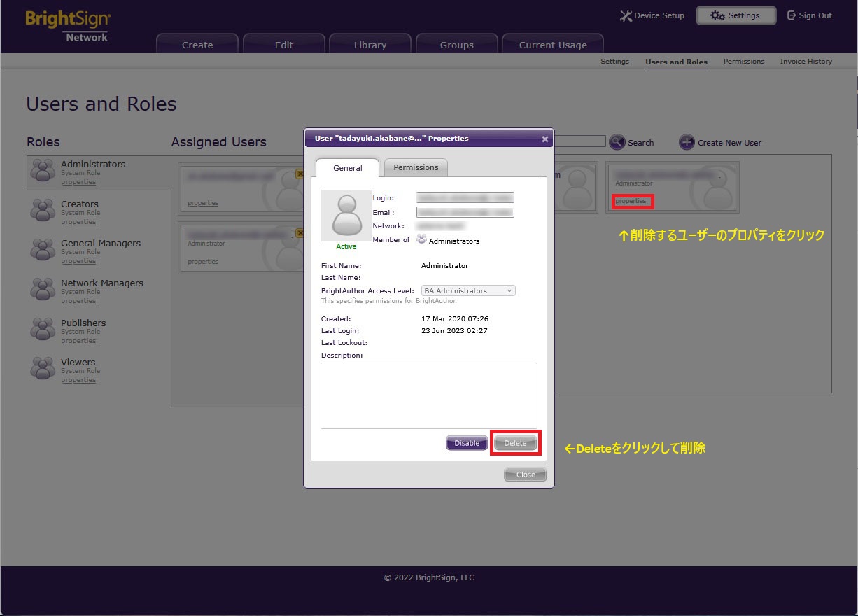
Task: Click the Network Managers role icon
Action: pos(43,290)
